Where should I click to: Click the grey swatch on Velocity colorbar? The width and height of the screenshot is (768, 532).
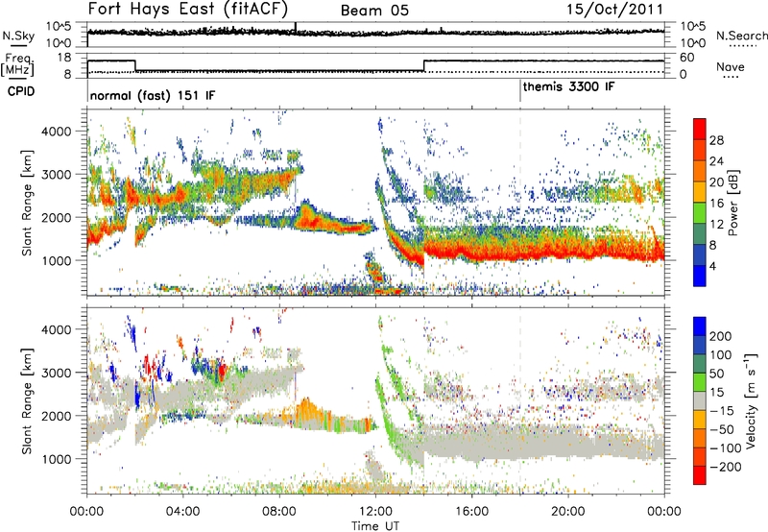tap(700, 400)
